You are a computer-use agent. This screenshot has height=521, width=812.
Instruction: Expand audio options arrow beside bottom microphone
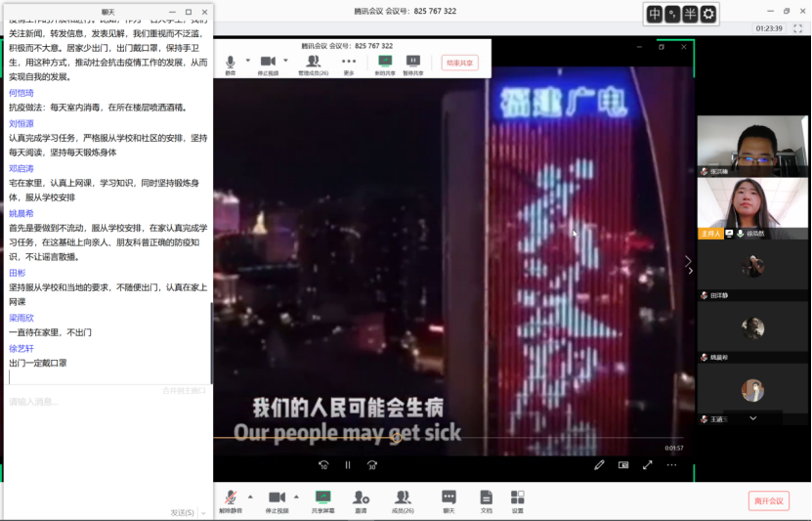point(249,497)
